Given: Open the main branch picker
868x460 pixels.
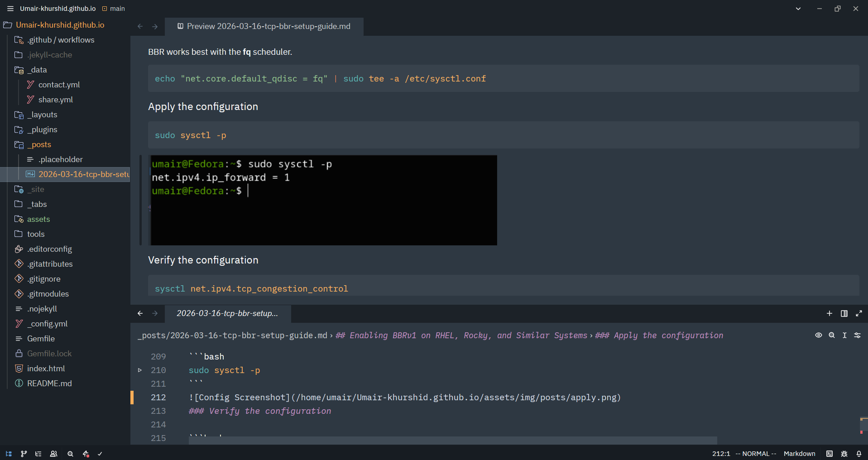Looking at the screenshot, I should click(x=114, y=9).
